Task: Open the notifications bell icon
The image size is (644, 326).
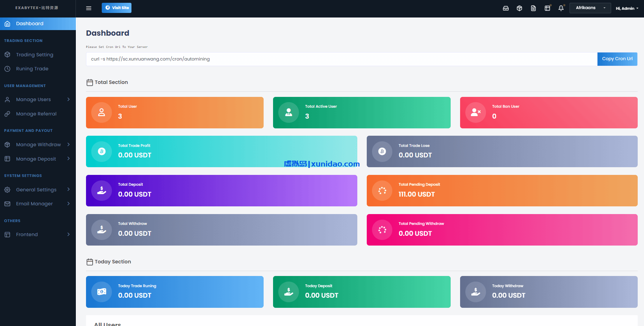Action: [561, 8]
